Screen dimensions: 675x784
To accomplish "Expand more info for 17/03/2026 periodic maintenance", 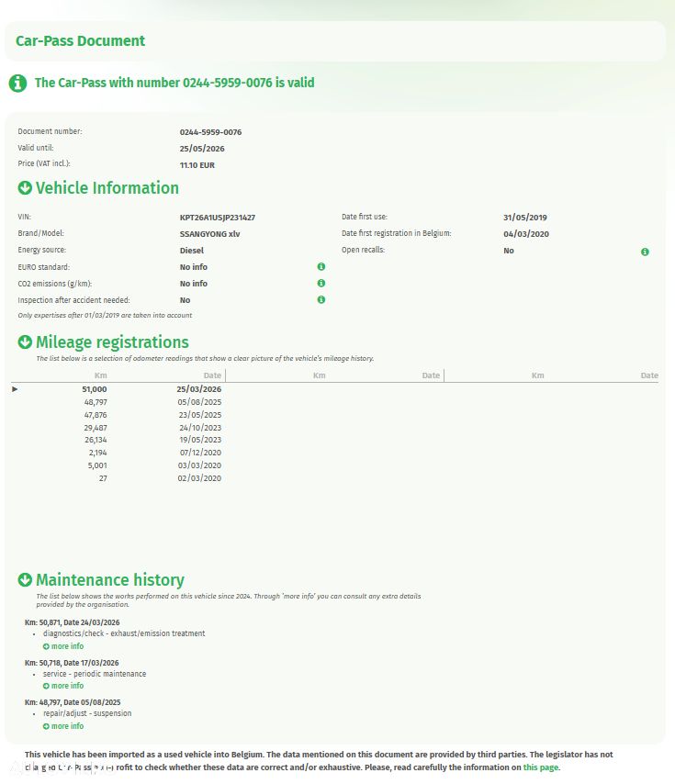I will (x=63, y=686).
